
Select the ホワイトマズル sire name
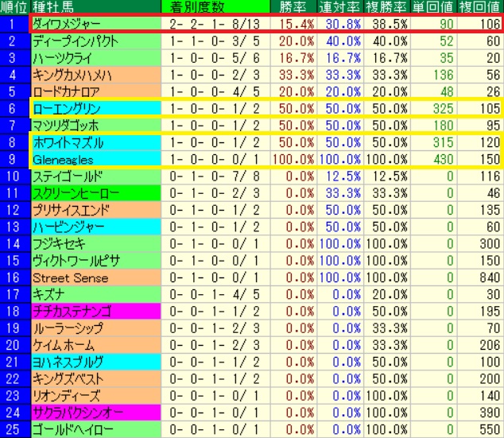click(68, 142)
